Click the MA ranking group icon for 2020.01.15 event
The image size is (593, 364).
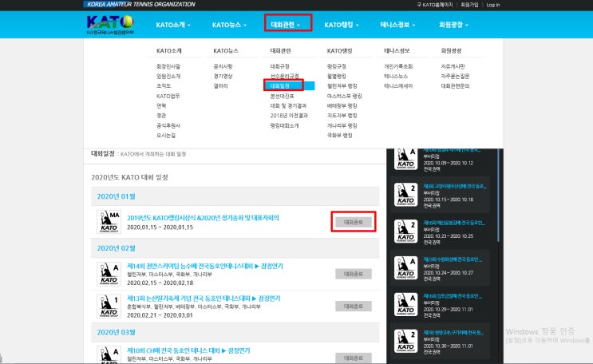click(x=109, y=222)
